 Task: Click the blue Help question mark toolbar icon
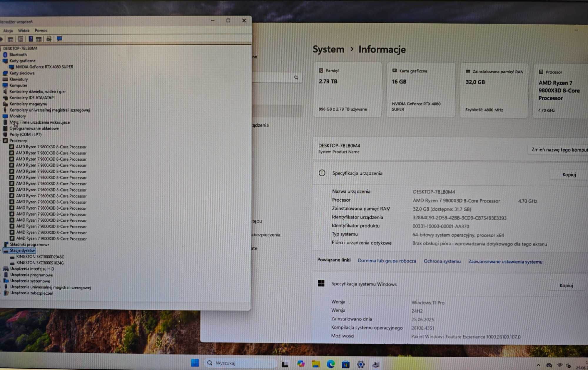click(31, 39)
